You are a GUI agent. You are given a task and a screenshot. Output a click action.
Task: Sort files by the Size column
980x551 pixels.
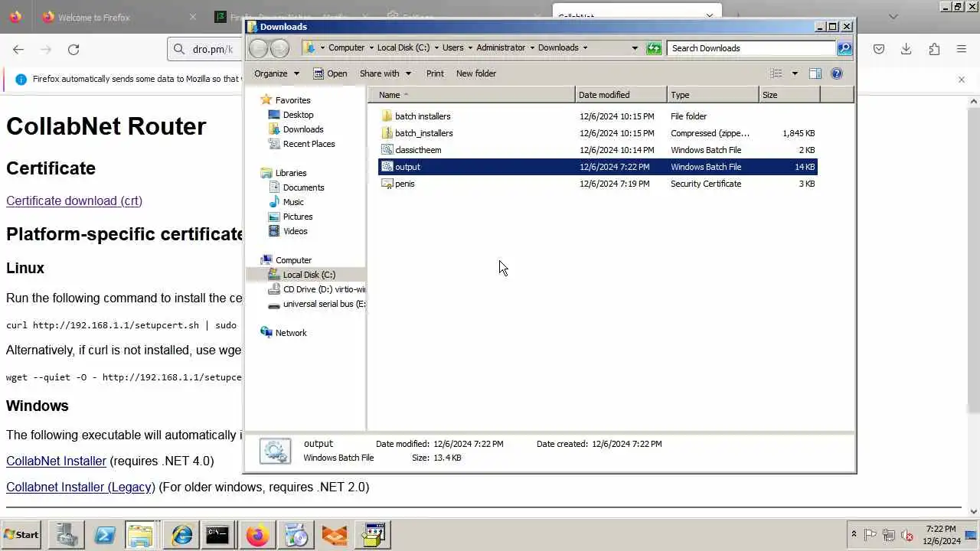click(789, 95)
